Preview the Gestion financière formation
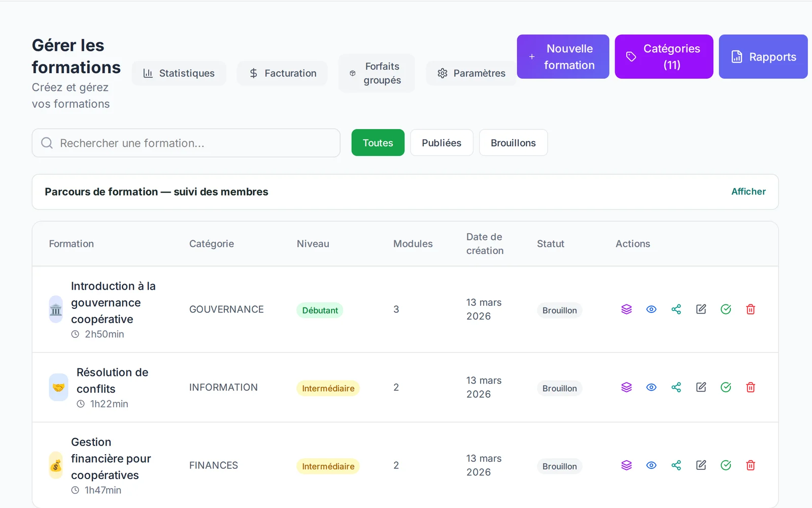This screenshot has width=812, height=508. [651, 465]
